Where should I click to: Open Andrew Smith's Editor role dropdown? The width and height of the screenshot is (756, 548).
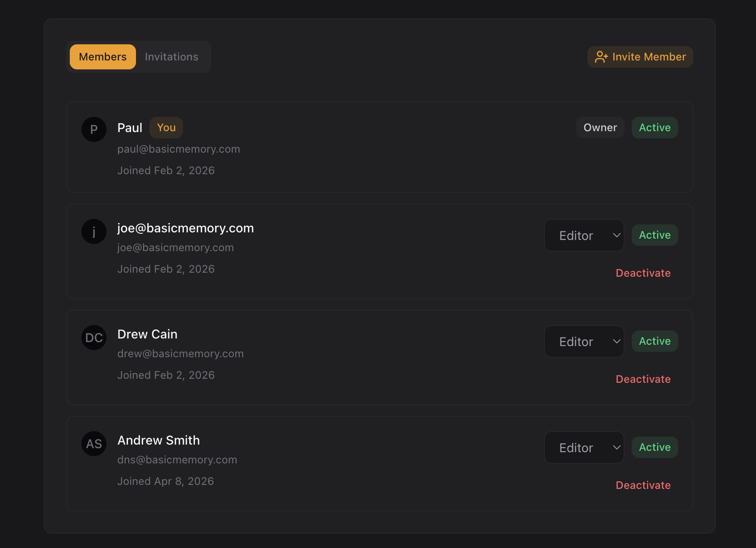click(x=584, y=448)
